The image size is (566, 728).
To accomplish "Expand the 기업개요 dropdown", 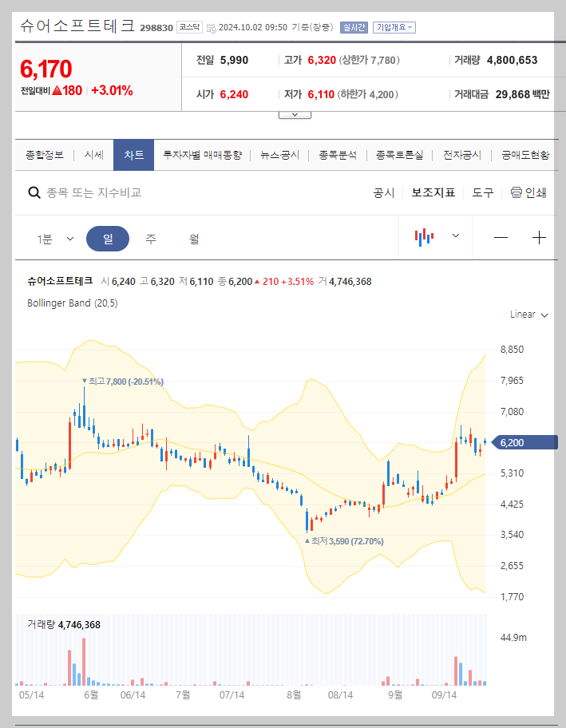I will (x=394, y=26).
